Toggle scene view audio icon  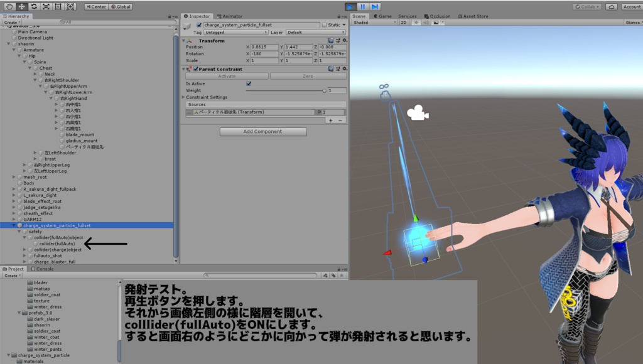tap(428, 22)
